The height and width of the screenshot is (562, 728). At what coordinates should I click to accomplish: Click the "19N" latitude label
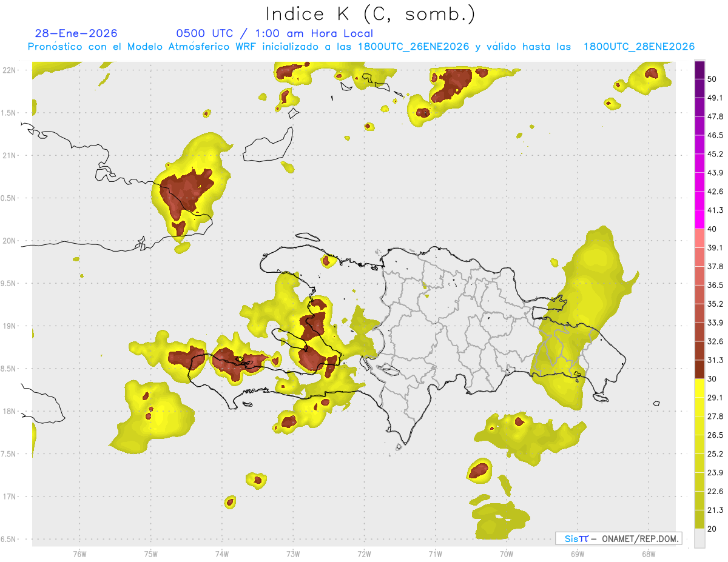(9, 326)
